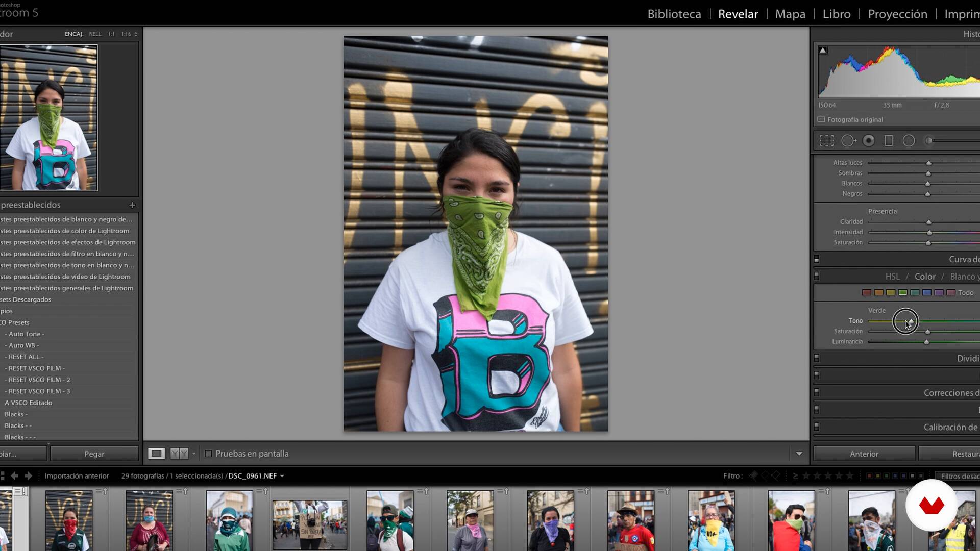Select the blue color swatch
980x551 pixels.
coord(927,292)
